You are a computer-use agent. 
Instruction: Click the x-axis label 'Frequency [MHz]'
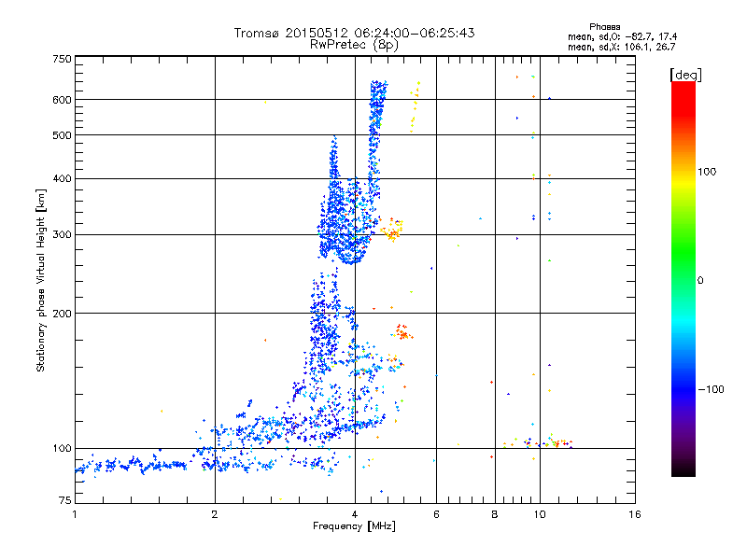[354, 526]
